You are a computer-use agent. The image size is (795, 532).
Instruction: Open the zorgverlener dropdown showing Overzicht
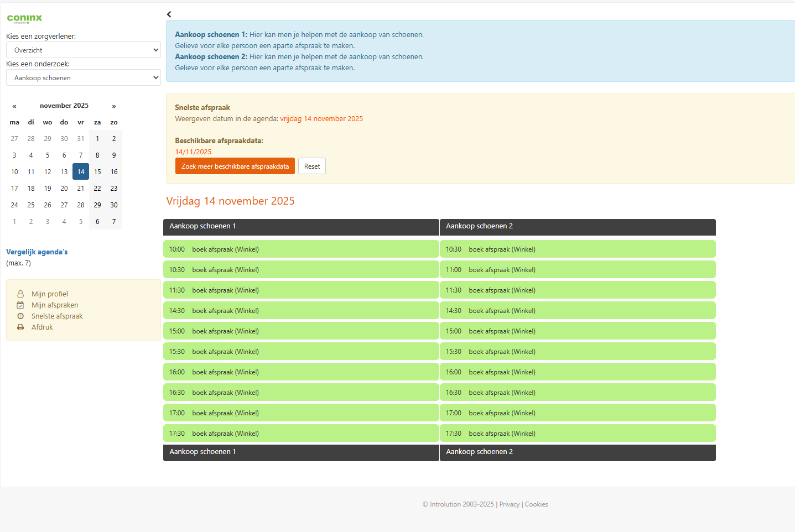pyautogui.click(x=84, y=50)
